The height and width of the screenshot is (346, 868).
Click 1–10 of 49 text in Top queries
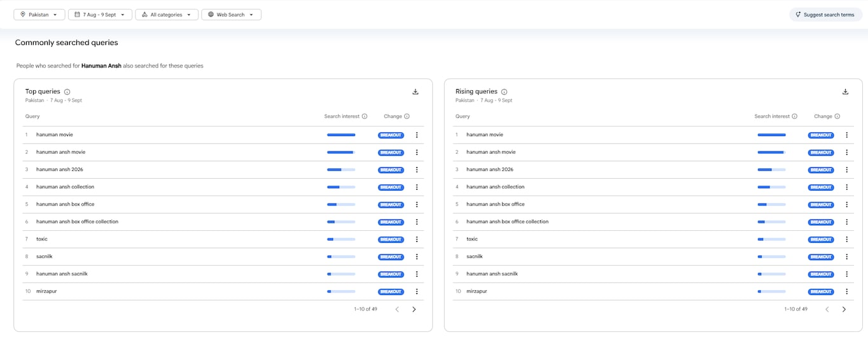tap(365, 309)
